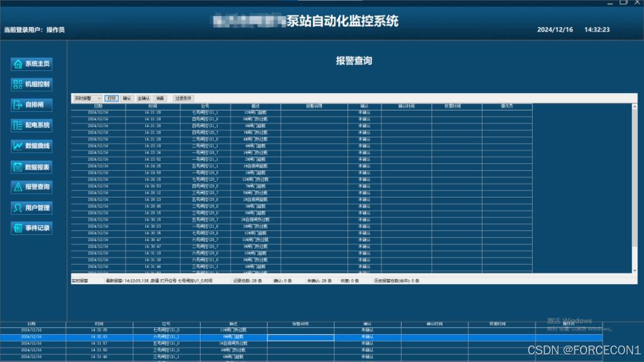Viewport: 644px width, 362px height.
Task: Click 操作员 column header in alarm query table
Action: click(x=507, y=106)
